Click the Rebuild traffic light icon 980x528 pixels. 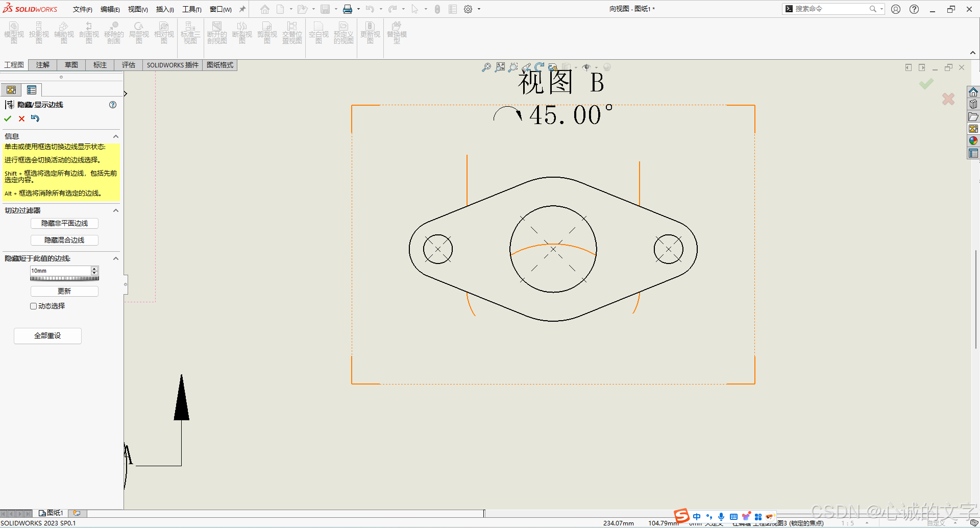437,9
